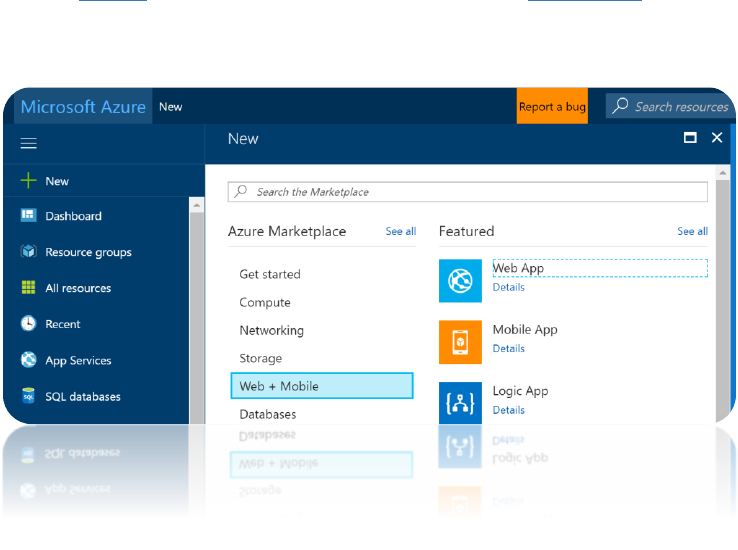The image size is (738, 550).
Task: Click sidebar scrollbar up arrow
Action: pyautogui.click(x=197, y=205)
